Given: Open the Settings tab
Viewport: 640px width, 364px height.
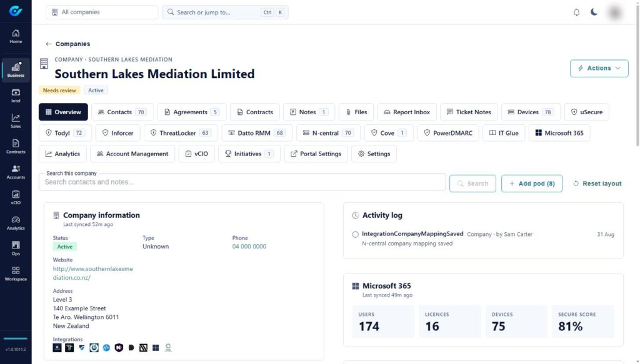Looking at the screenshot, I should [374, 154].
